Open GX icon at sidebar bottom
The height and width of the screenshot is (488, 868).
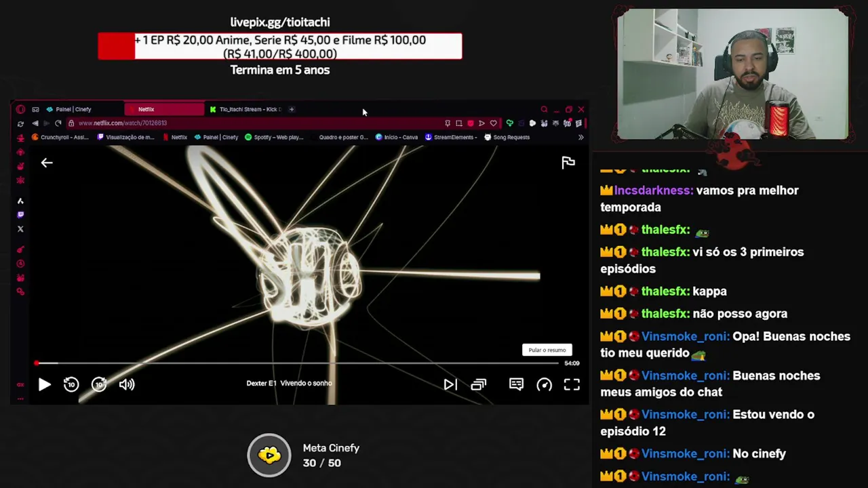(20, 384)
